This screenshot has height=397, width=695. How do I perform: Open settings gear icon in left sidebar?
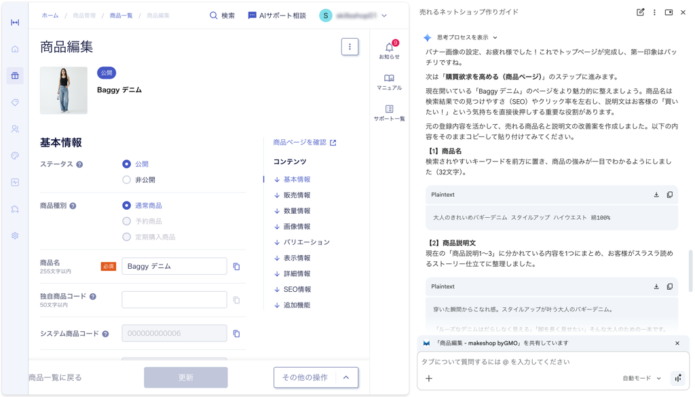15,235
